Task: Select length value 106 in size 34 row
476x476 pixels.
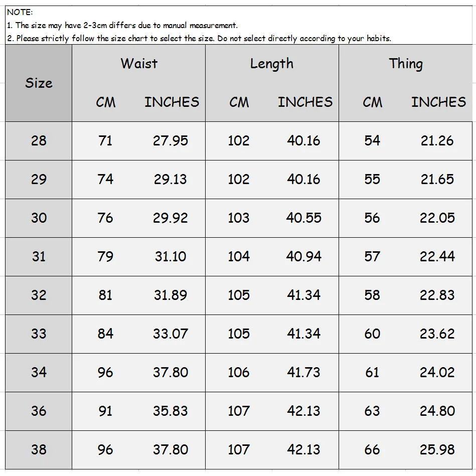Action: 239,372
